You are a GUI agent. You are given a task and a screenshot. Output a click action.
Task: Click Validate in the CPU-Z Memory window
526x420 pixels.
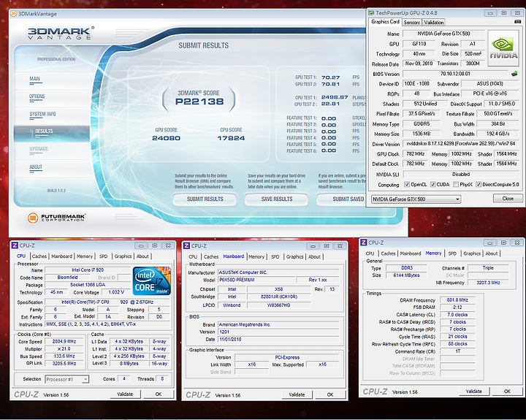click(x=473, y=392)
